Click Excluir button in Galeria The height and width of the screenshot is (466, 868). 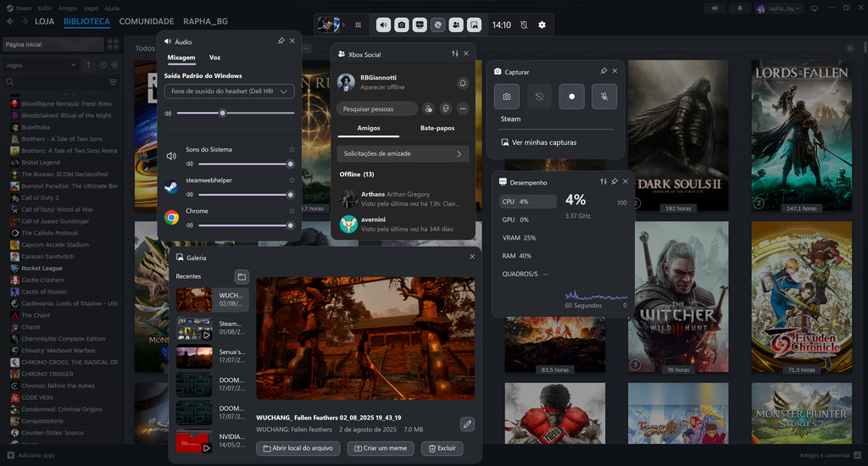click(x=442, y=448)
